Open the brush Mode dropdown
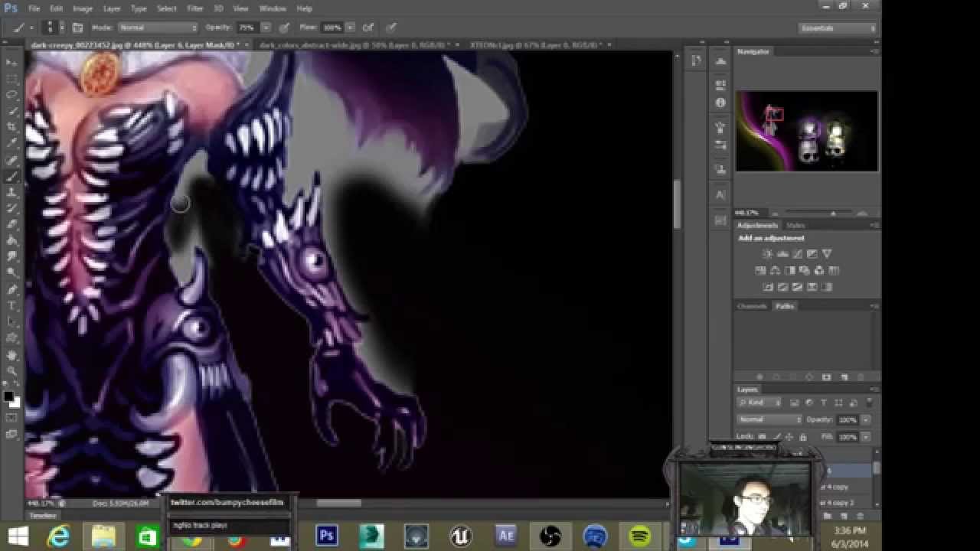 [157, 28]
